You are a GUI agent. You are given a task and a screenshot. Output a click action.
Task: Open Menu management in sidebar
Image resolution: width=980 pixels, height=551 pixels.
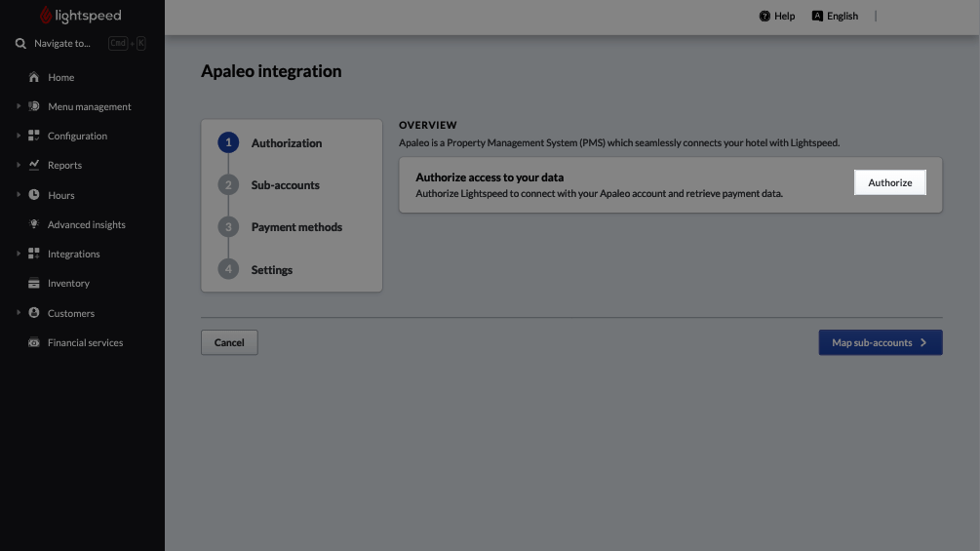click(90, 107)
